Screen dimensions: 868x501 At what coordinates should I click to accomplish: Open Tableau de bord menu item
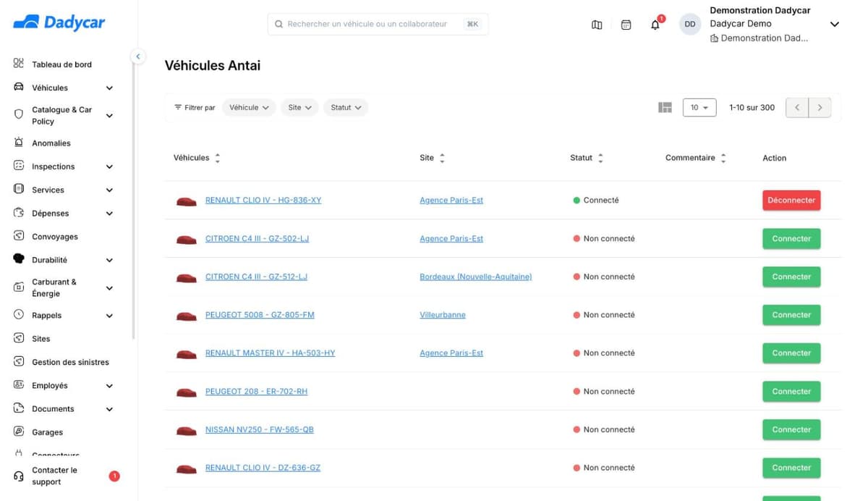pyautogui.click(x=61, y=64)
